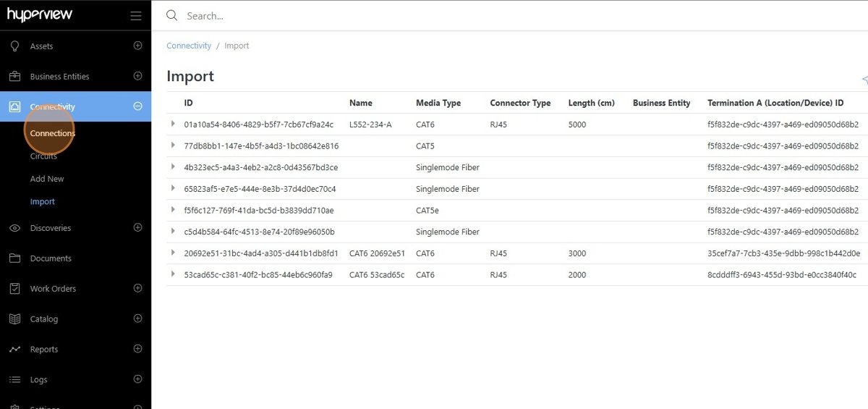The width and height of the screenshot is (868, 409).
Task: Expand the Discoveries plus button
Action: (x=137, y=227)
